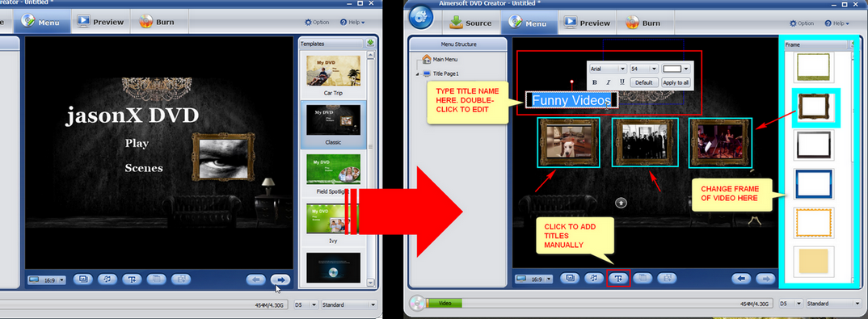Viewport: 868px width, 319px height.
Task: Select the blue frame style thumbnail
Action: (813, 185)
